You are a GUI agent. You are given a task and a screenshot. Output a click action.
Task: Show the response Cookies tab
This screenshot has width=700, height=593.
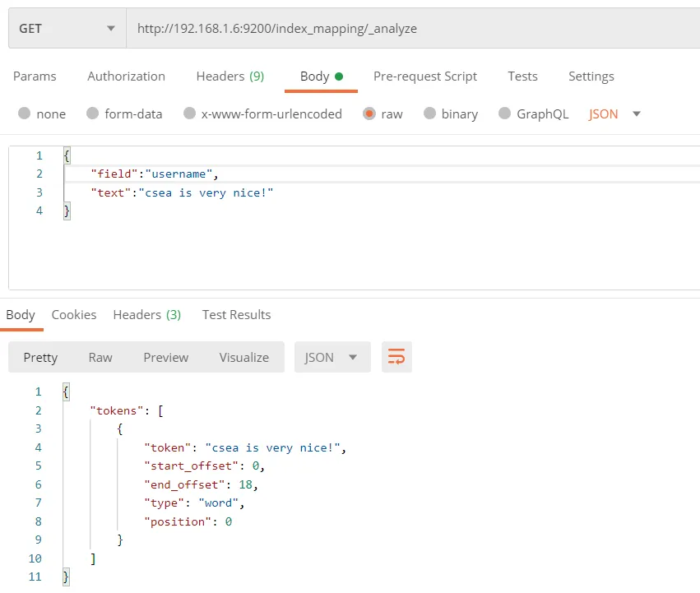(73, 314)
